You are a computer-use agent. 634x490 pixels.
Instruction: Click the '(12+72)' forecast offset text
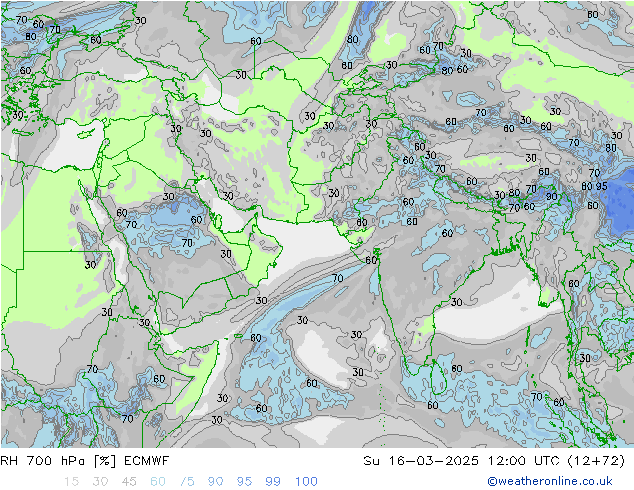tap(596, 461)
